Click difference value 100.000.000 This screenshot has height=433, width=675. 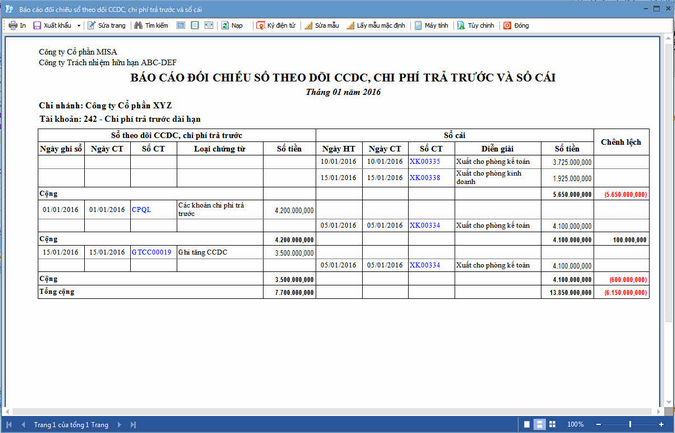click(x=629, y=240)
